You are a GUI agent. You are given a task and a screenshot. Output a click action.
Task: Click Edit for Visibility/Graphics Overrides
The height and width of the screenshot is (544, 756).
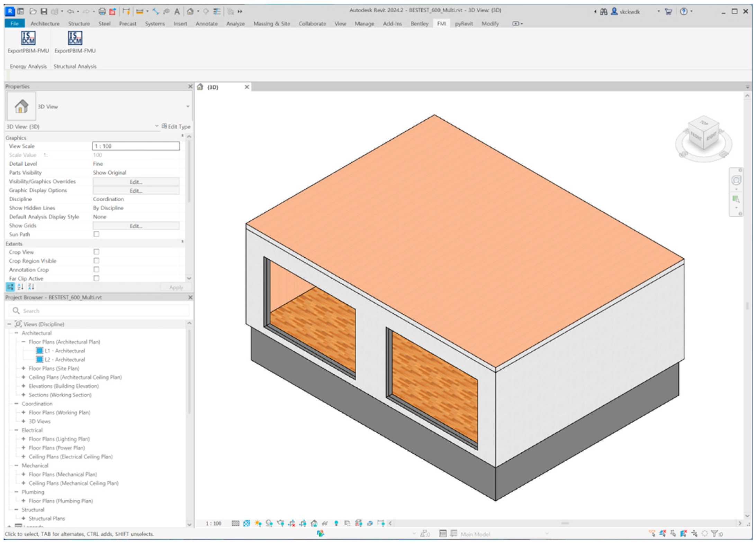tap(136, 182)
